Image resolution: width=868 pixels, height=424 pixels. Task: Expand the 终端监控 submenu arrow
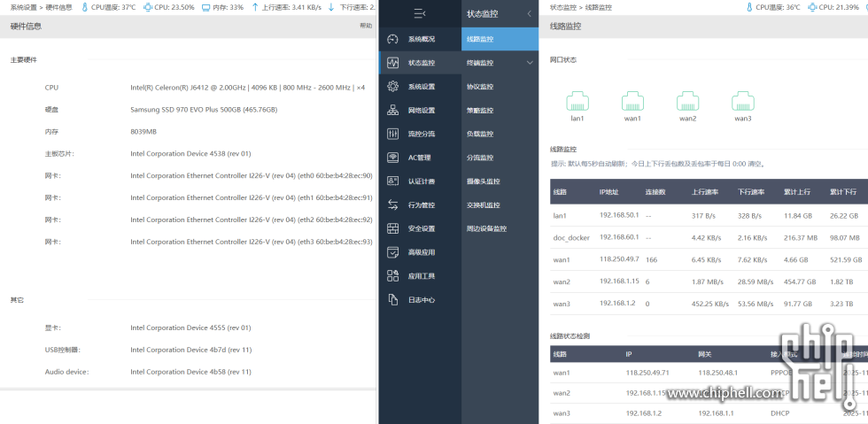click(x=530, y=63)
